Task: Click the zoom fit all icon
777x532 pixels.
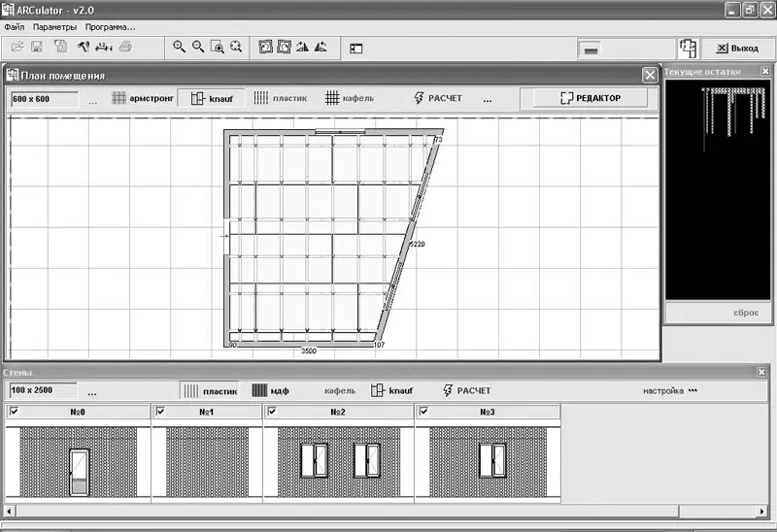Action: click(x=236, y=47)
